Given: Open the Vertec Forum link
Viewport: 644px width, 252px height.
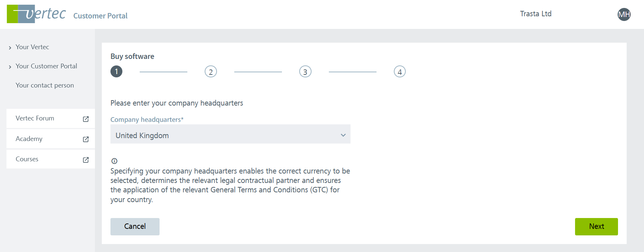Looking at the screenshot, I should (x=35, y=118).
